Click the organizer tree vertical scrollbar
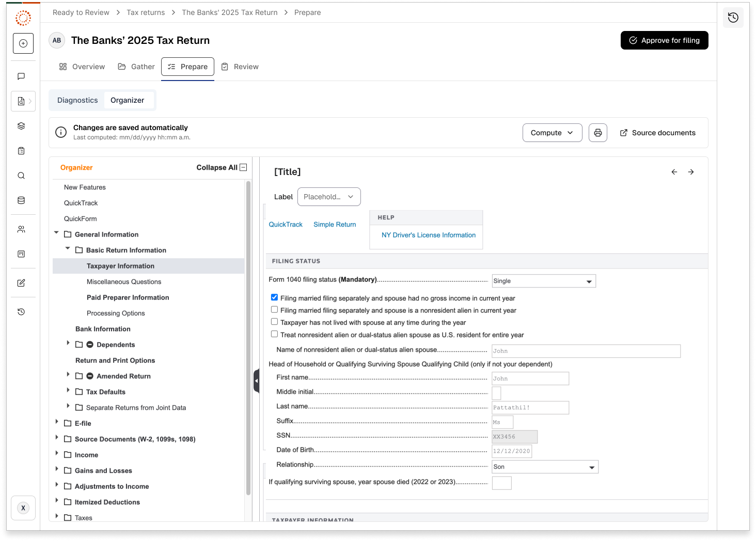This screenshot has height=541, width=756. pos(248,336)
